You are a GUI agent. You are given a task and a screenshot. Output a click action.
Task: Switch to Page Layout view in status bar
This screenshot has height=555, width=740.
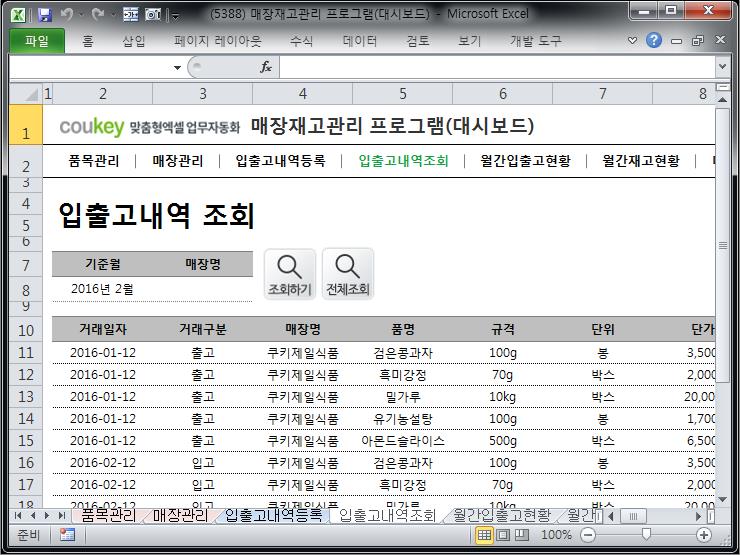point(504,535)
